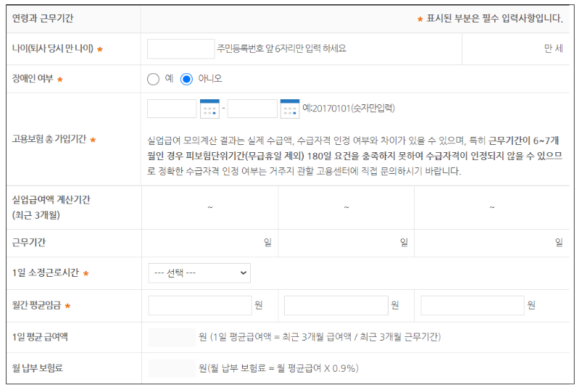582x392 pixels.
Task: Click the 1일 평균 급여액 label
Action: point(40,337)
